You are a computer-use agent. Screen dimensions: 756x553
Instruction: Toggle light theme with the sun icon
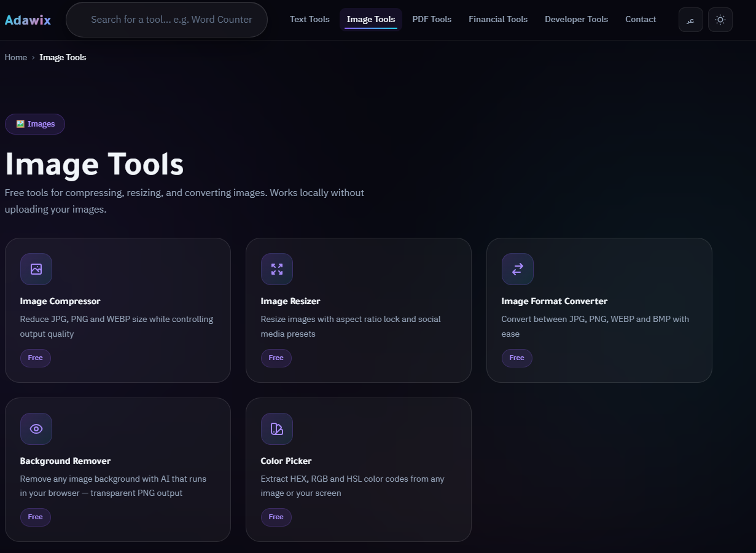(720, 20)
